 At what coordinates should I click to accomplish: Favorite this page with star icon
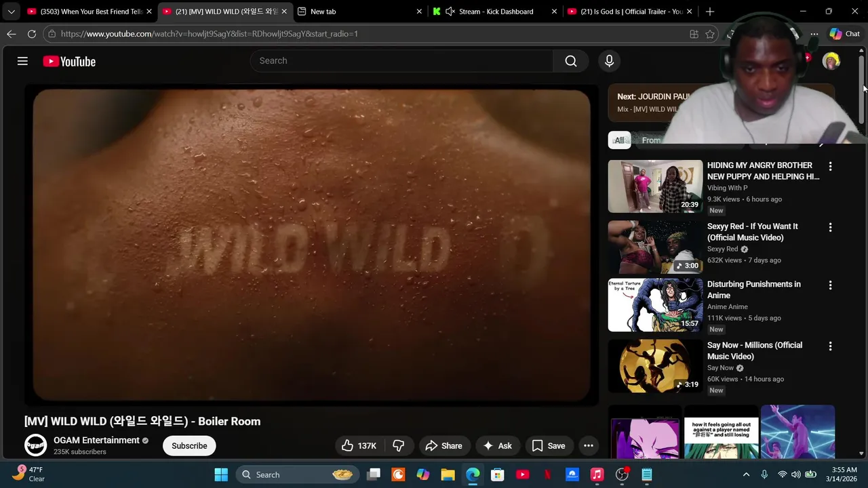(x=710, y=34)
